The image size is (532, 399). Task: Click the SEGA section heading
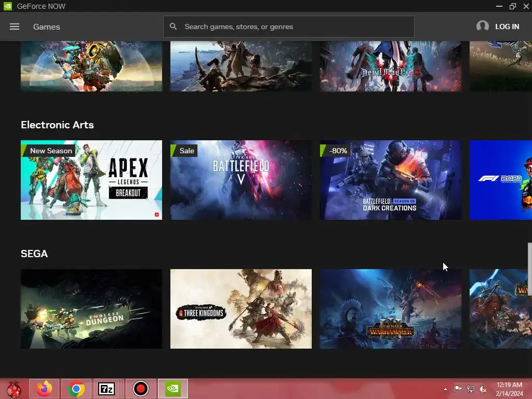[x=34, y=254]
